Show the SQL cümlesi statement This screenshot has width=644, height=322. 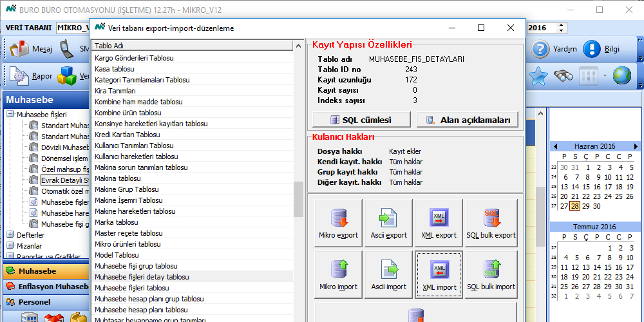pos(361,120)
